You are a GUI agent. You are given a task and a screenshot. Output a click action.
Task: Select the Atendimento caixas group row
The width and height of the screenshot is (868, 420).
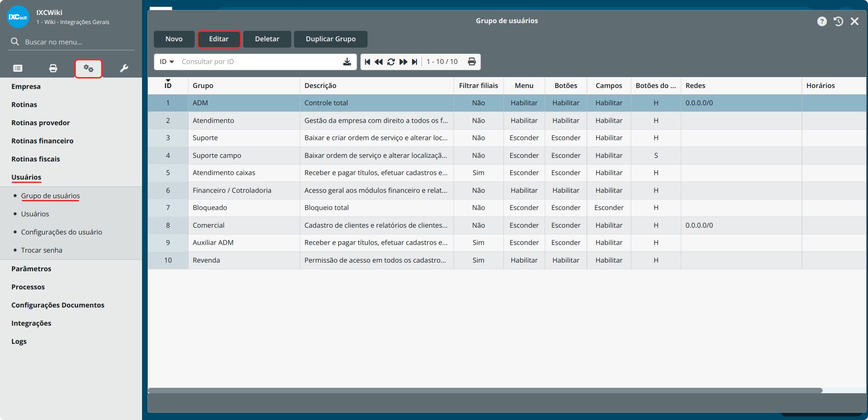point(507,173)
